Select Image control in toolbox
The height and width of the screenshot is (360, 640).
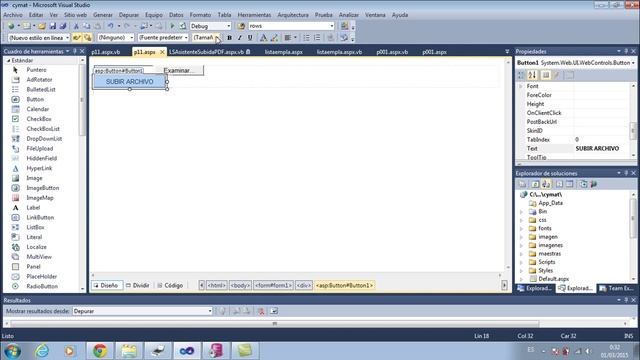point(34,178)
